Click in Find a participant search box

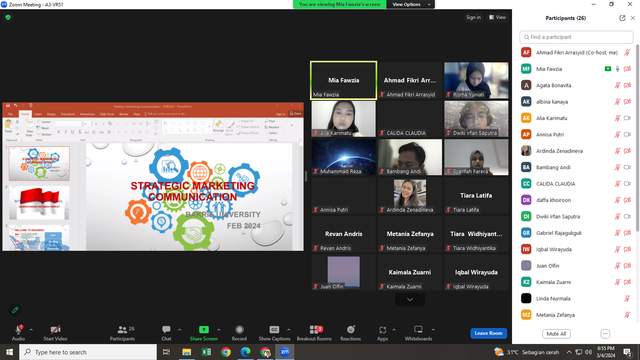[576, 37]
